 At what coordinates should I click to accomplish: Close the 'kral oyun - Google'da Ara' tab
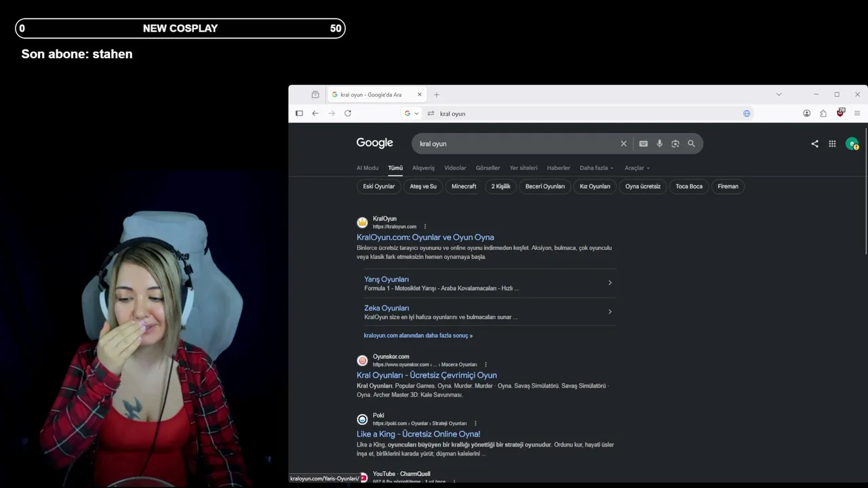pos(420,95)
